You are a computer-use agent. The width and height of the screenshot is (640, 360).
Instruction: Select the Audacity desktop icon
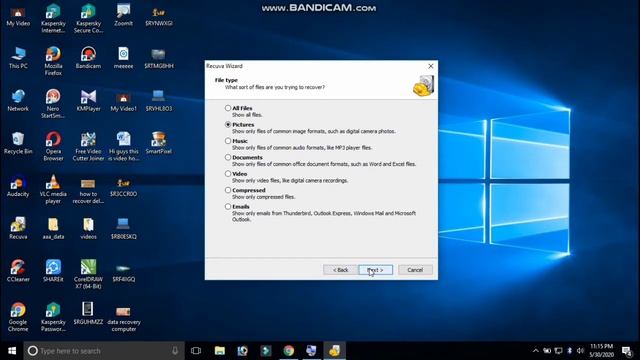[x=18, y=186]
